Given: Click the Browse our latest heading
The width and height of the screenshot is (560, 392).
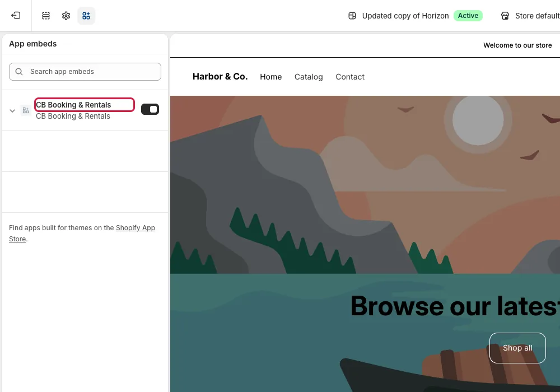Looking at the screenshot, I should pyautogui.click(x=455, y=306).
